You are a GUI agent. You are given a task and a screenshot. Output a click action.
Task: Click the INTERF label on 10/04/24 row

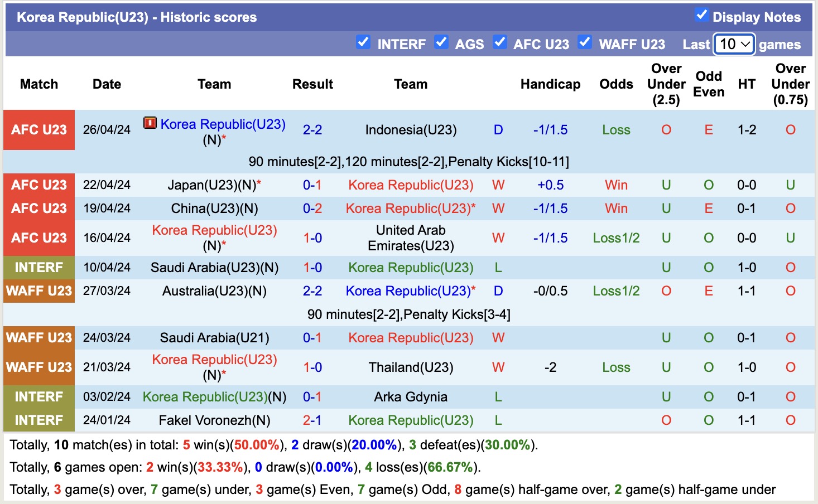(39, 268)
